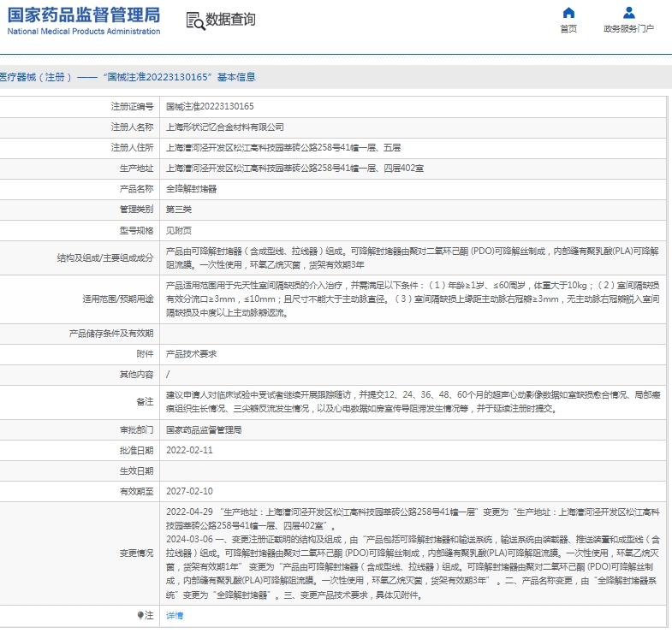Click the 注册人住所 row label
672x633 pixels.
(132, 147)
